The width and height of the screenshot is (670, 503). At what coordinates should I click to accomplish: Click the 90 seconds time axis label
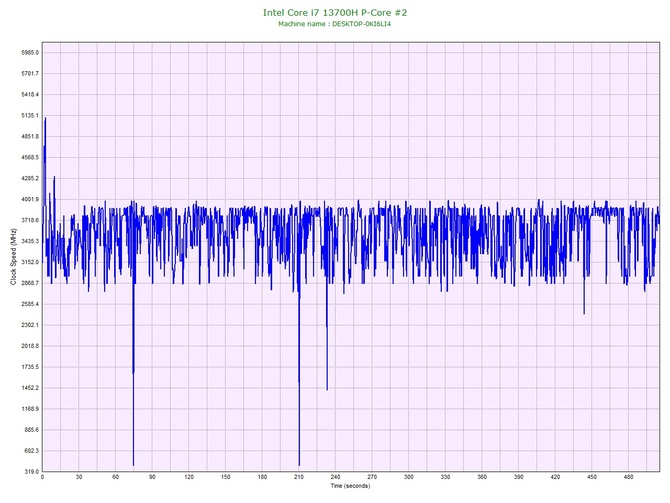pos(152,477)
